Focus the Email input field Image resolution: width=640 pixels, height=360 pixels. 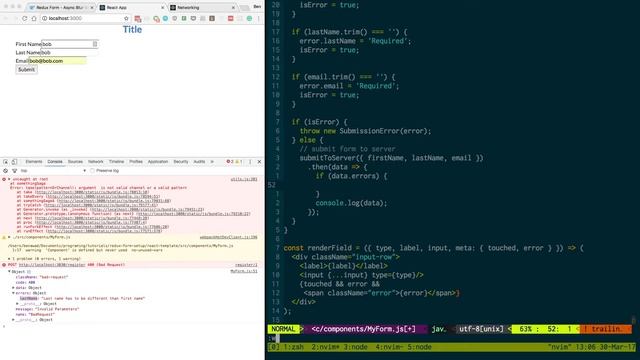[x=58, y=61]
